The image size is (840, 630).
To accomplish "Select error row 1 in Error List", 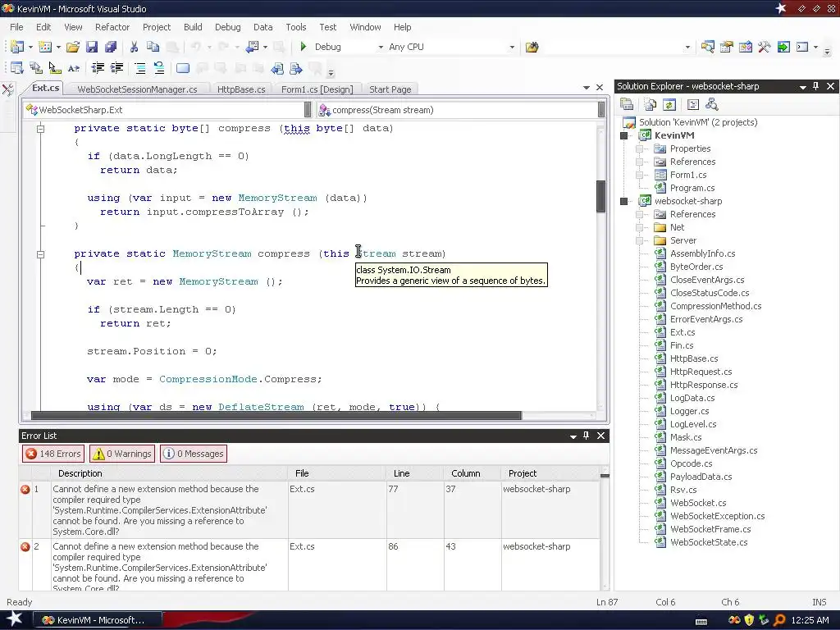I will click(x=309, y=510).
